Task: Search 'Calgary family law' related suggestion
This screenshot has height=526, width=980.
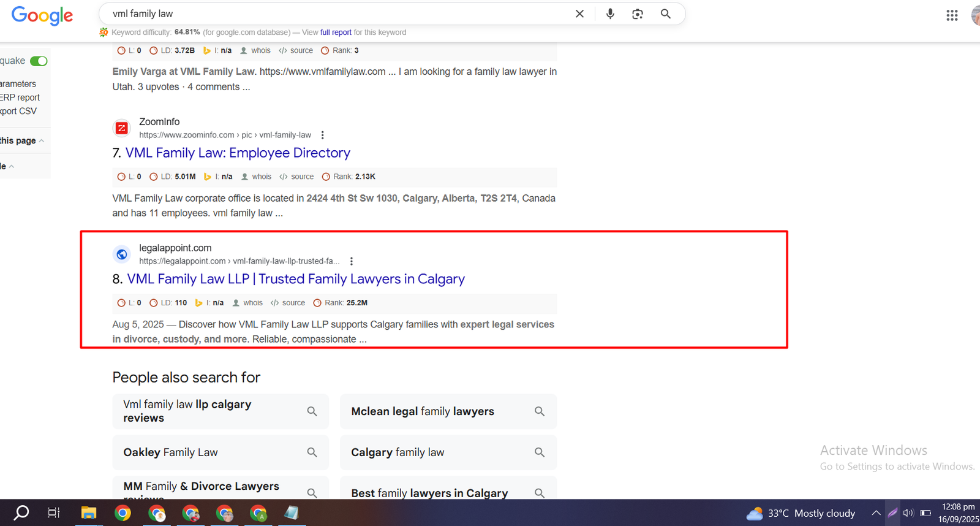Action: 448,452
